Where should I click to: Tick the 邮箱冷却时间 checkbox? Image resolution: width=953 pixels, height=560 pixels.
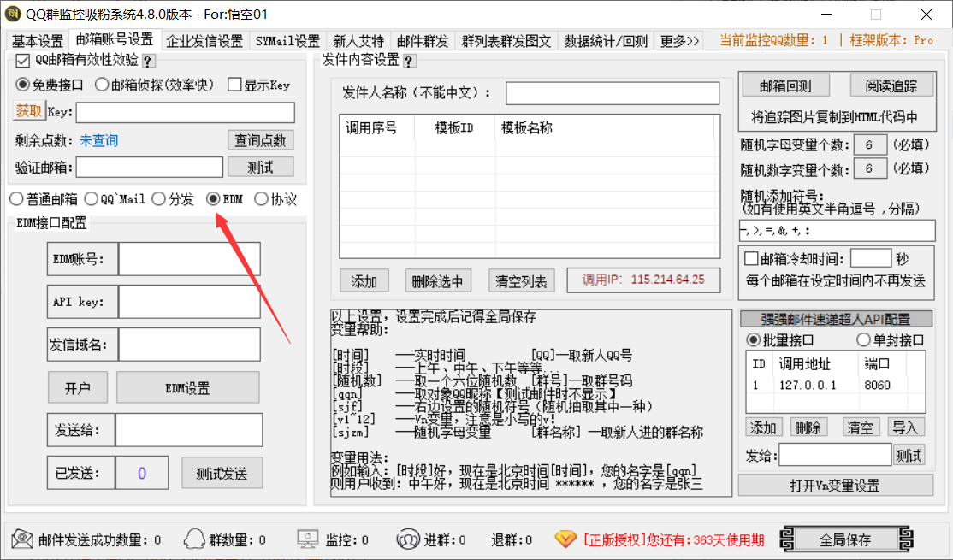click(x=751, y=259)
